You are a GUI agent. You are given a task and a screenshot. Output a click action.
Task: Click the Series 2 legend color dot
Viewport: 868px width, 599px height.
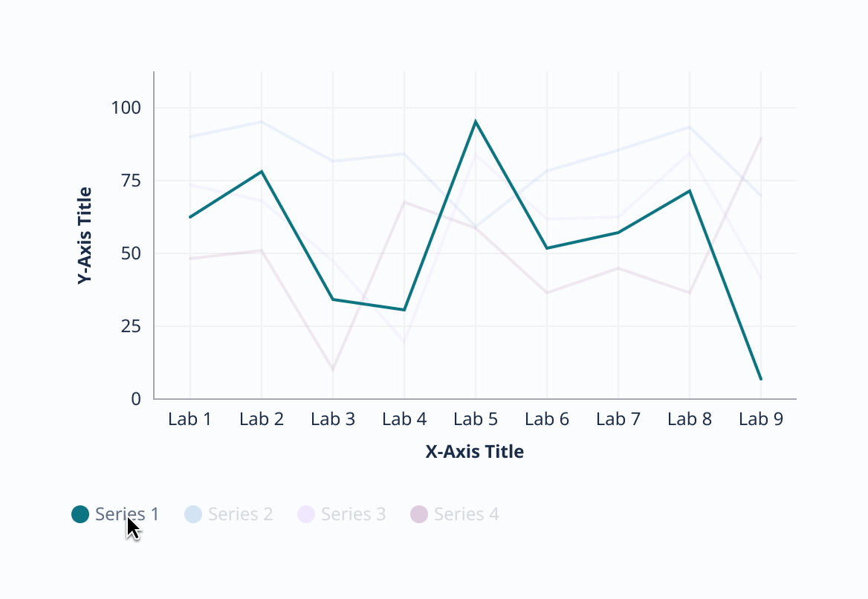pyautogui.click(x=193, y=514)
